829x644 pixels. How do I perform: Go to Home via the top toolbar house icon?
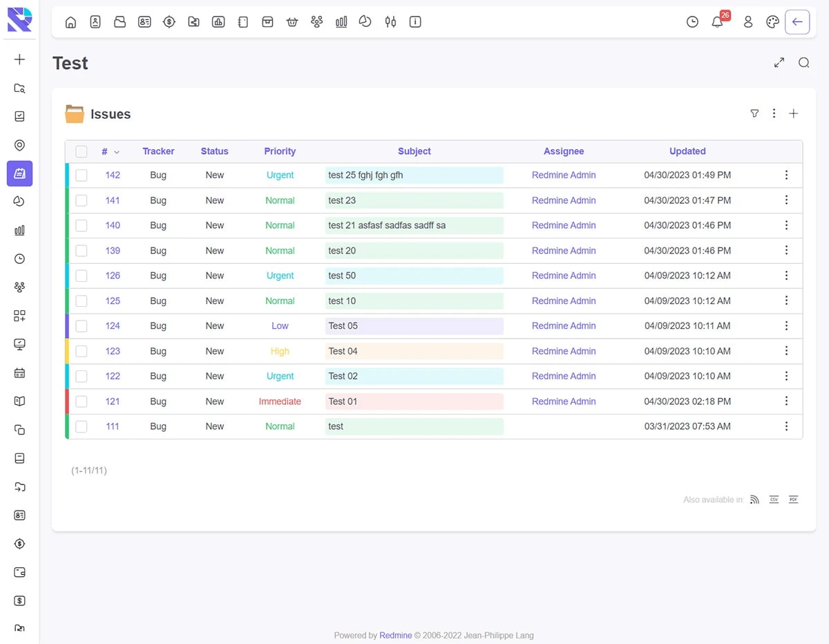pyautogui.click(x=70, y=22)
